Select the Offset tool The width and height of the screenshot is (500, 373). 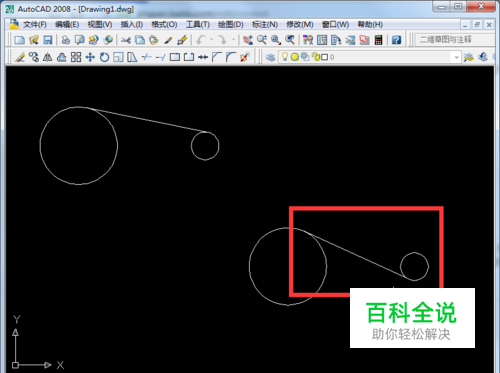tap(62, 57)
